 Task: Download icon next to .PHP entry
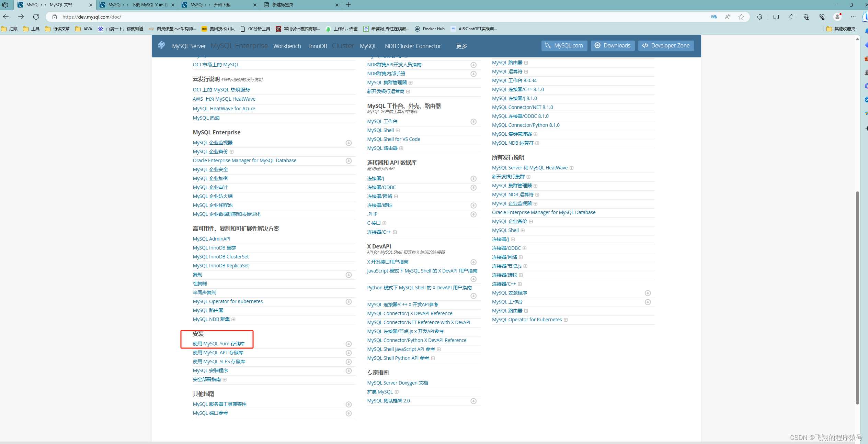click(473, 214)
